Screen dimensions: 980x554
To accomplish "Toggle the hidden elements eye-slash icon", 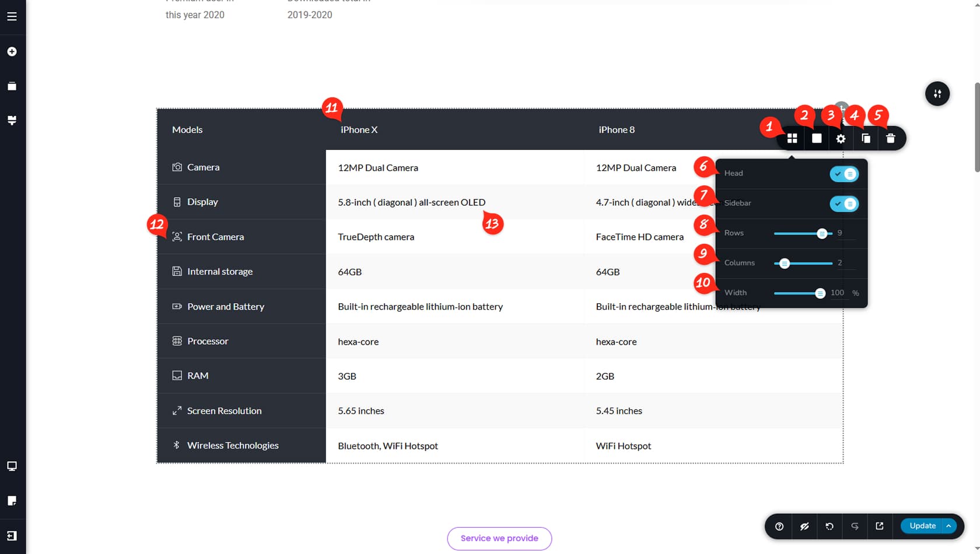I will coord(804,526).
